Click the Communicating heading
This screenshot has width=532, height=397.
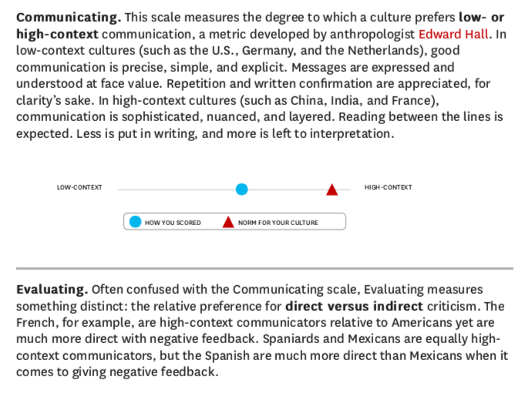pyautogui.click(x=69, y=17)
